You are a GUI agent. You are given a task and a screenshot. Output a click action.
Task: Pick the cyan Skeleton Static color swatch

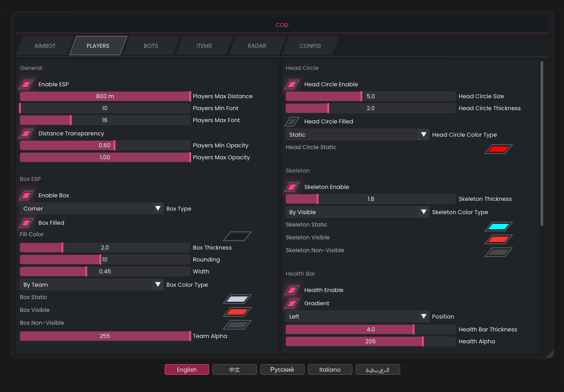pos(499,227)
